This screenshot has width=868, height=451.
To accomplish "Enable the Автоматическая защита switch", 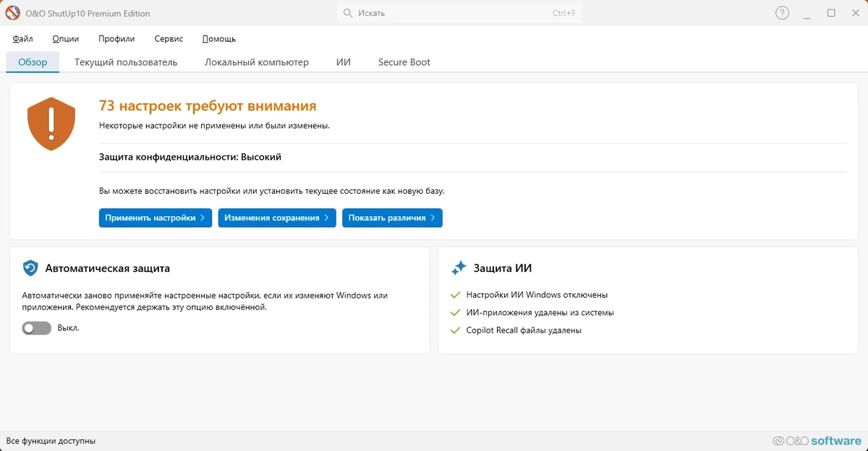I will click(x=37, y=328).
